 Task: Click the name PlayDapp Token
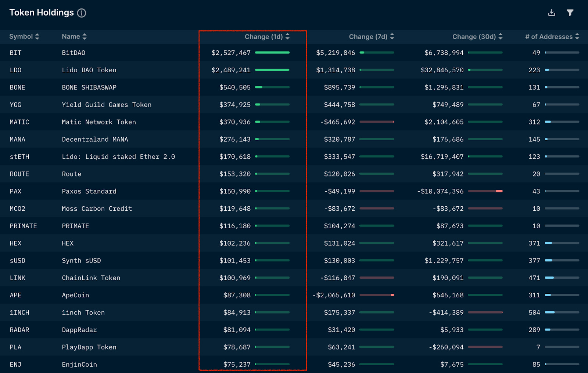[x=89, y=347]
